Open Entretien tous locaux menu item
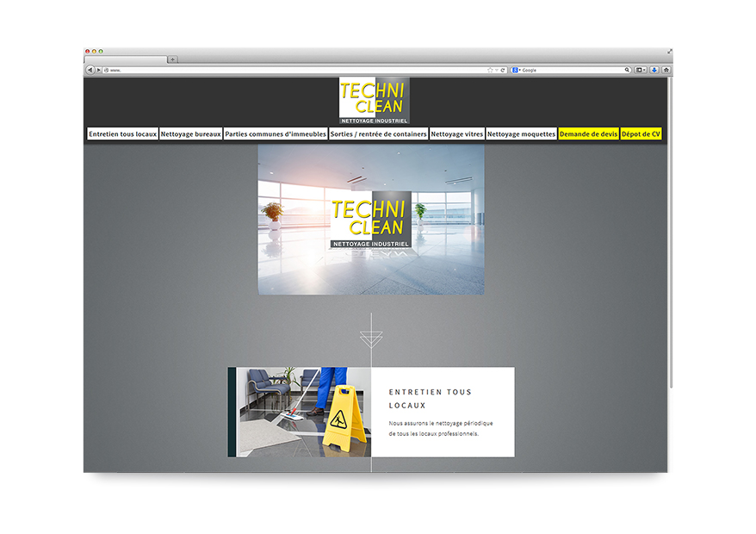The width and height of the screenshot is (756, 534). [x=122, y=134]
